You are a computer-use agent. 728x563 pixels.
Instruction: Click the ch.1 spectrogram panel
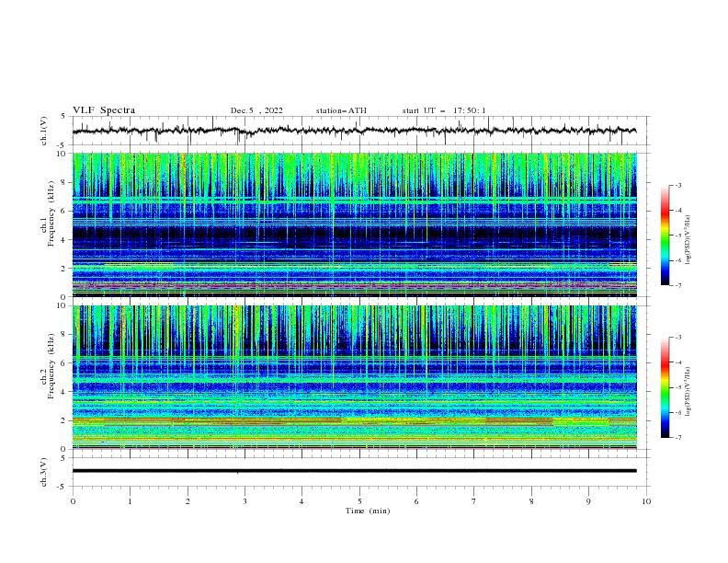tap(355, 224)
